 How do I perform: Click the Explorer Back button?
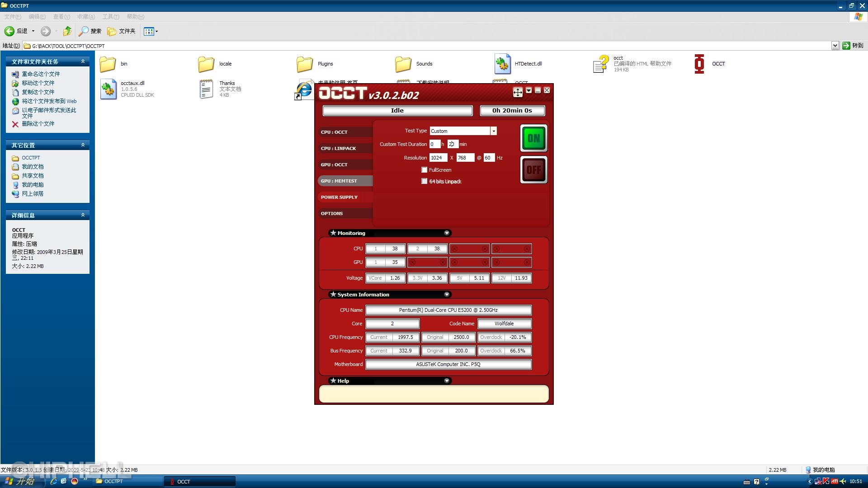(x=16, y=31)
